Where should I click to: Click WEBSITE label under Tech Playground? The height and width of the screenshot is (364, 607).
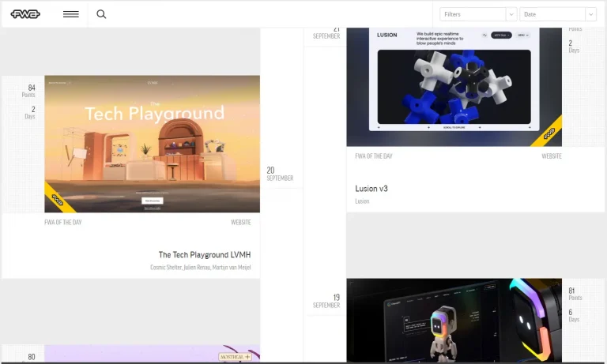(x=241, y=222)
